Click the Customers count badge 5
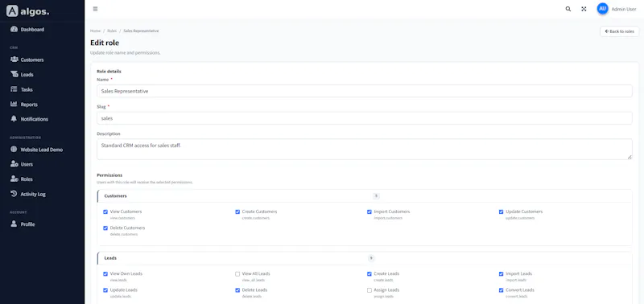The width and height of the screenshot is (644, 304). coord(376,196)
